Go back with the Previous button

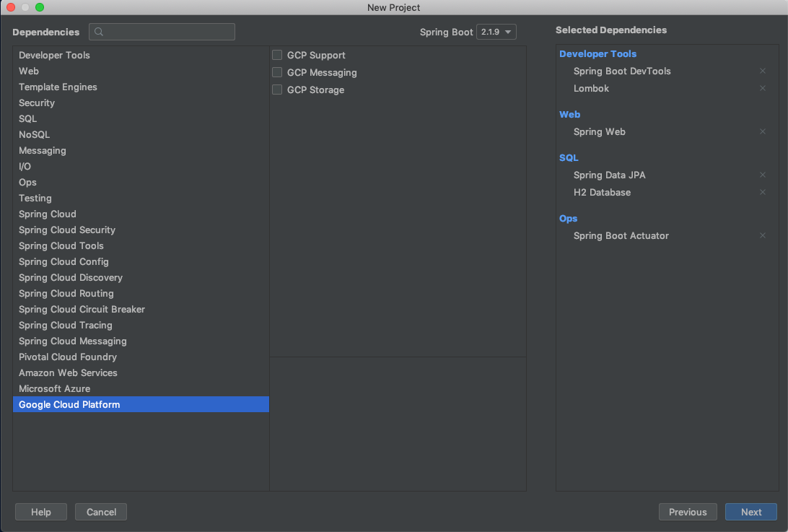tap(688, 512)
